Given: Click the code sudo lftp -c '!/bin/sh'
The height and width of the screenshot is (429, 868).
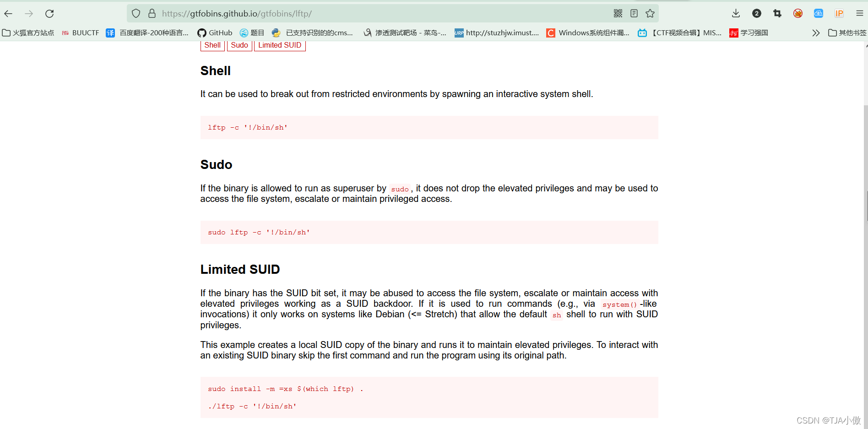Looking at the screenshot, I should (x=259, y=233).
